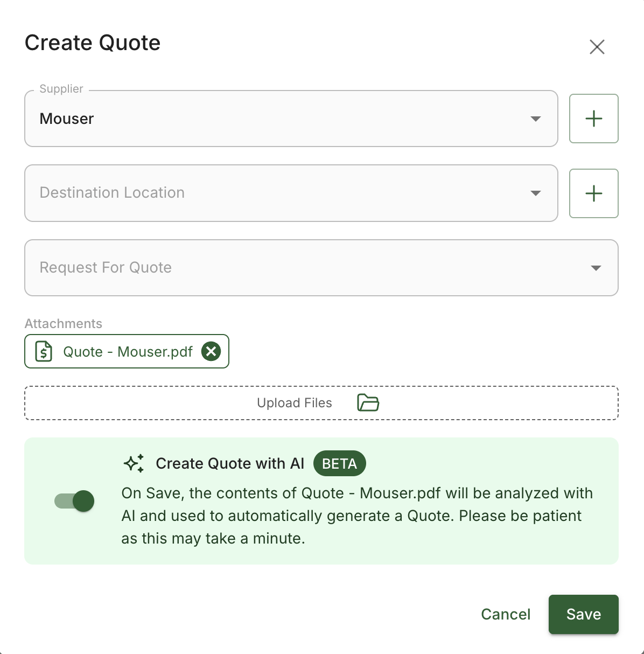The height and width of the screenshot is (654, 644).
Task: Click the AI sparkle icon
Action: 134,463
